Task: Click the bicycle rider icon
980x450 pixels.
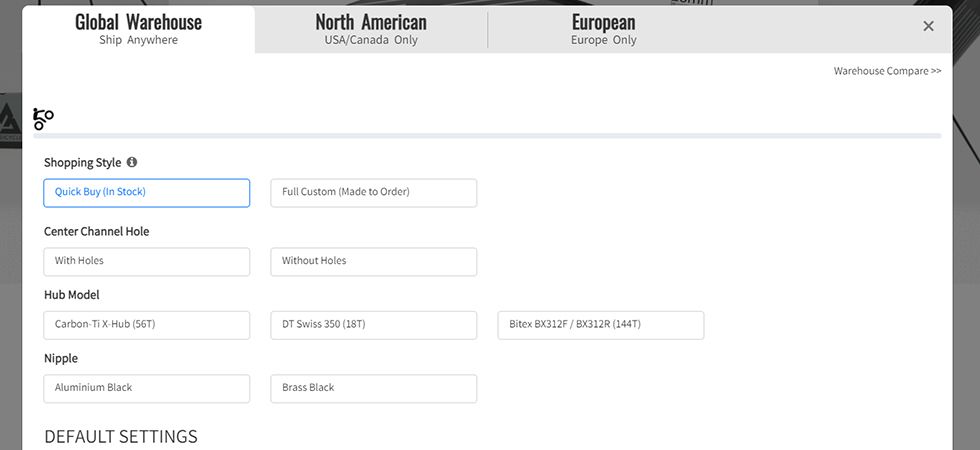Action: [43, 119]
